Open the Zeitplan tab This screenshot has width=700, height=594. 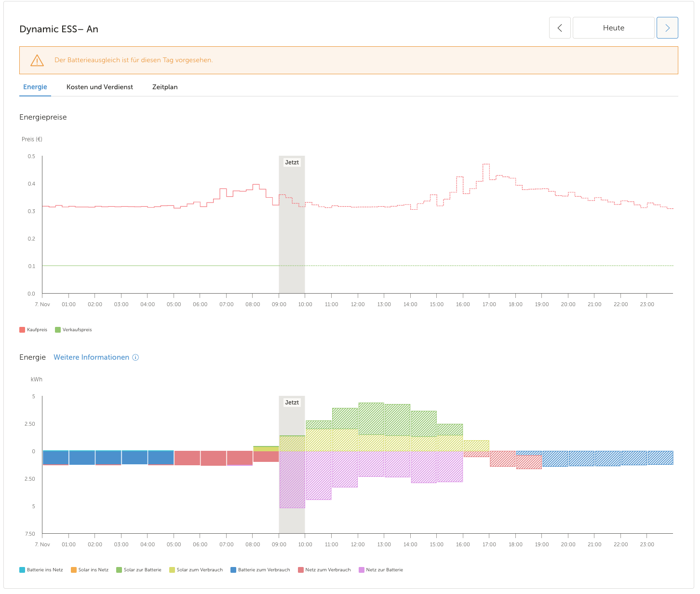165,87
